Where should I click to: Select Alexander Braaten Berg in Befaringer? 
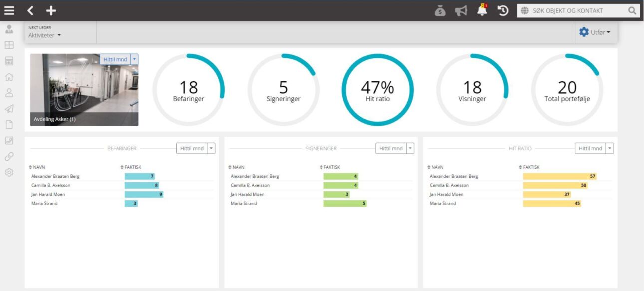(55, 176)
